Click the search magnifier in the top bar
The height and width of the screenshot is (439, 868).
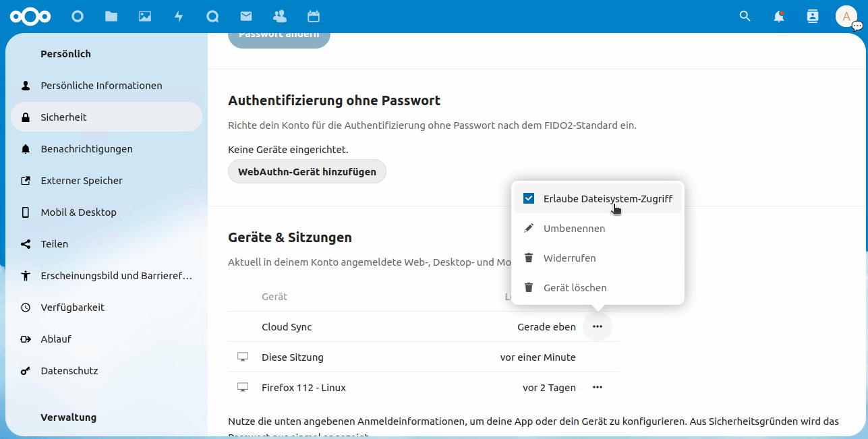point(745,16)
